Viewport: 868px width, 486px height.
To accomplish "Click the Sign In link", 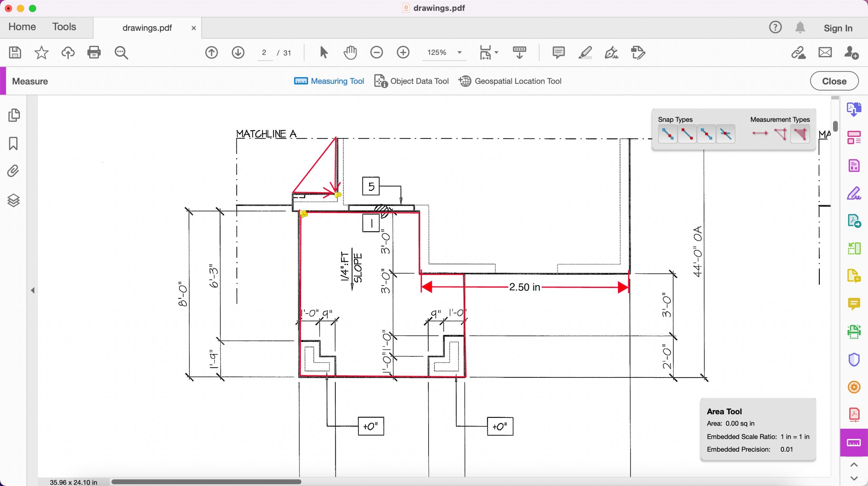I will (x=838, y=28).
